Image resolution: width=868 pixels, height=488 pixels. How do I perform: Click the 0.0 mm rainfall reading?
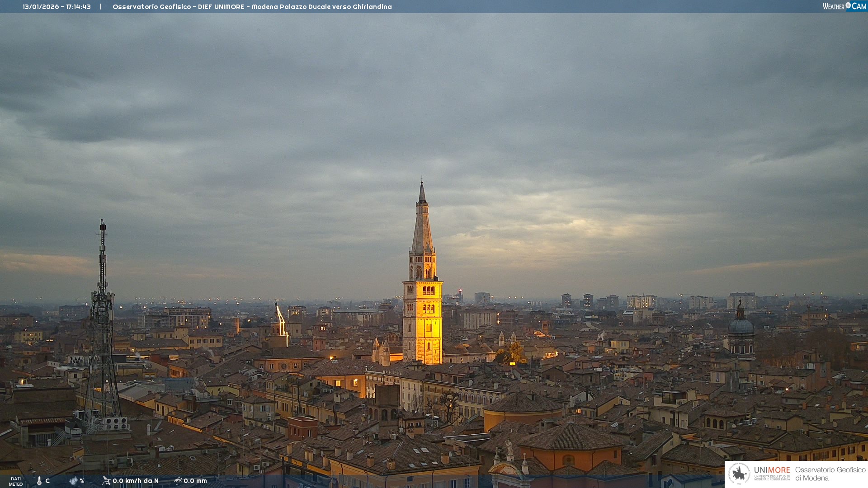(195, 481)
